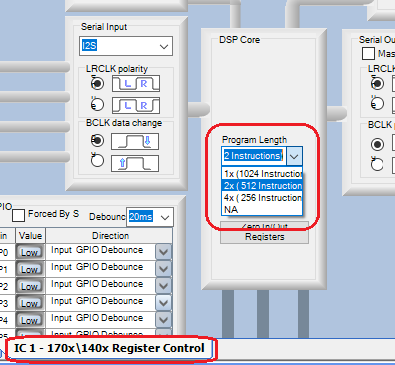
Task: Toggle the Low value button in fifth GPIO row
Action: (x=29, y=320)
